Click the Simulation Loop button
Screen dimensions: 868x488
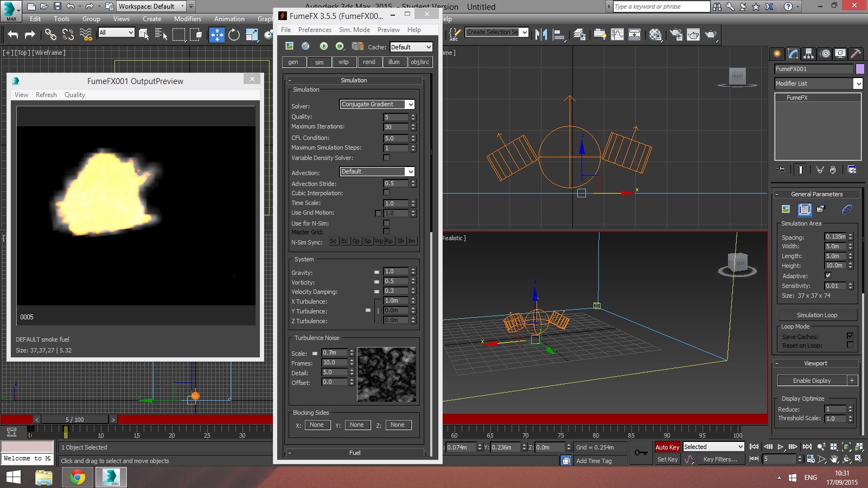pyautogui.click(x=817, y=315)
